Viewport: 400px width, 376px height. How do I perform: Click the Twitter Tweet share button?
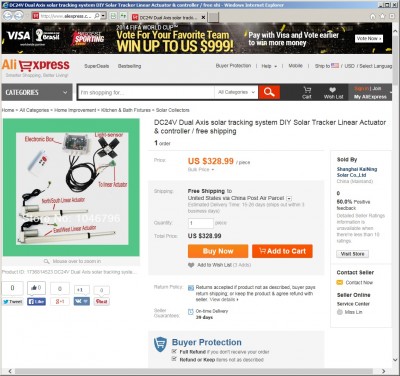[13, 301]
